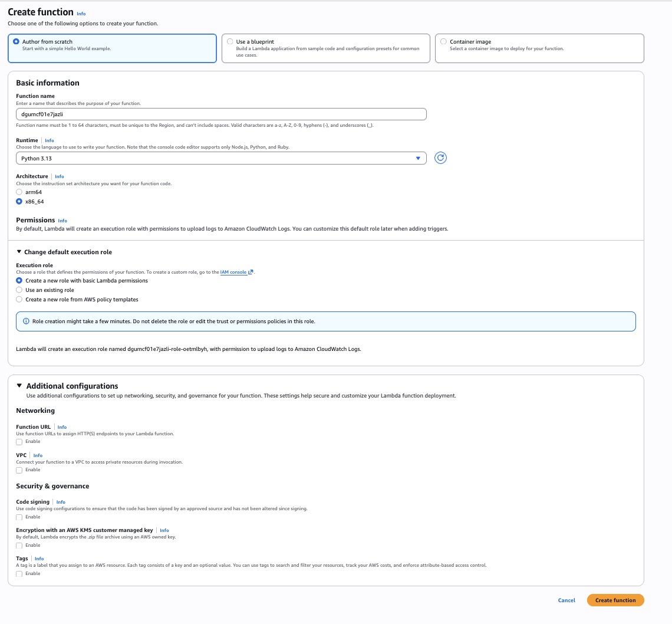Click the Create function button
The height and width of the screenshot is (624, 672).
(615, 600)
